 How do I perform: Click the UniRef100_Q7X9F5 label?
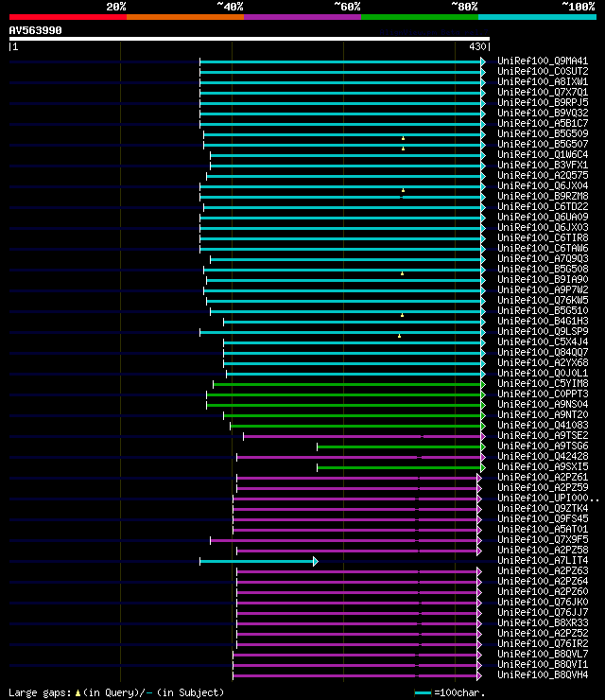click(543, 539)
